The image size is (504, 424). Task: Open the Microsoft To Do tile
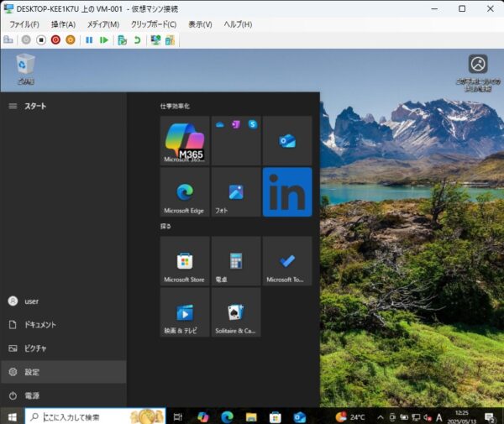[x=287, y=261]
